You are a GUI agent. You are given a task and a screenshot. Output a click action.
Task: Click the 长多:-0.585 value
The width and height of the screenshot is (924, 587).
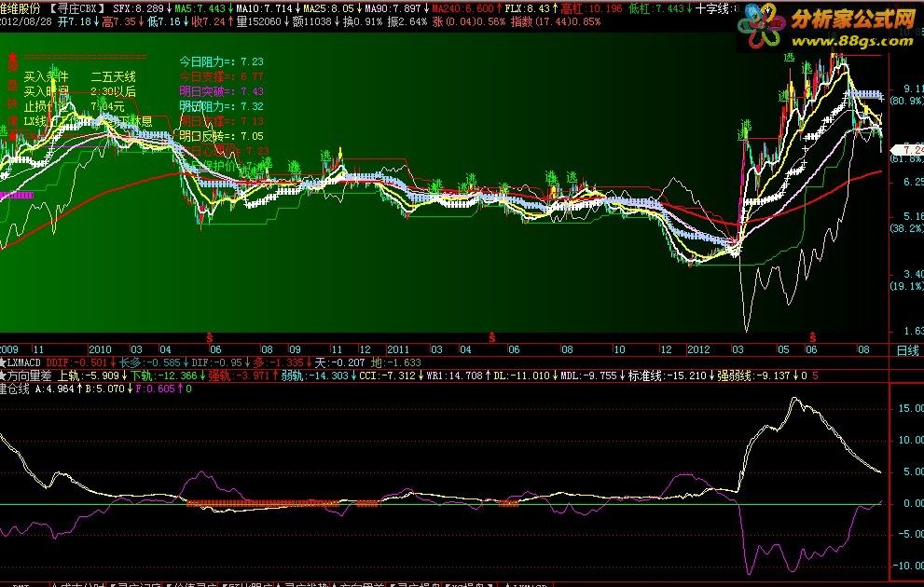coord(150,362)
